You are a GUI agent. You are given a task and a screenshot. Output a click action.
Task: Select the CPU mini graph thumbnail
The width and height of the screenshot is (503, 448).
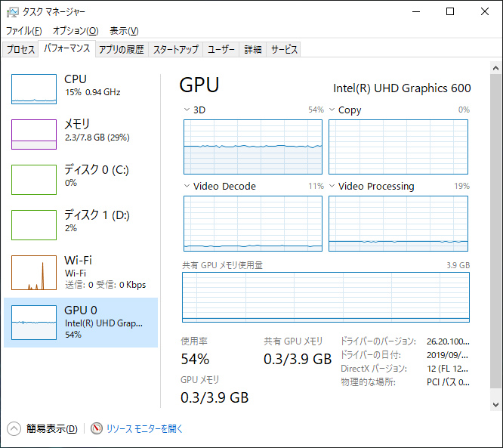(x=34, y=89)
